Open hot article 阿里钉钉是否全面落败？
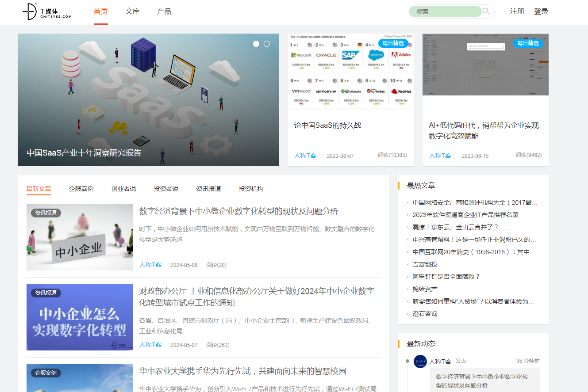 click(x=446, y=277)
